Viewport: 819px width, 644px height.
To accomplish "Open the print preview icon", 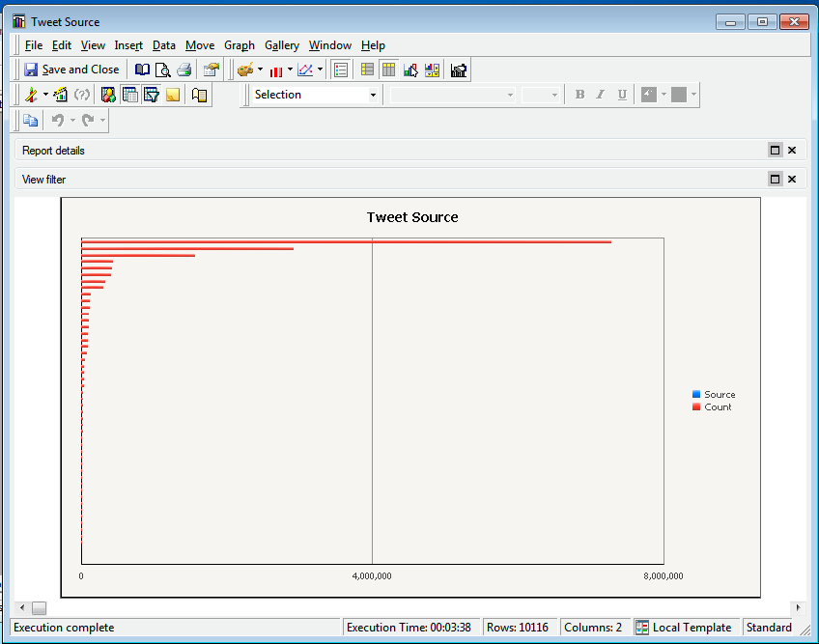I will click(162, 70).
